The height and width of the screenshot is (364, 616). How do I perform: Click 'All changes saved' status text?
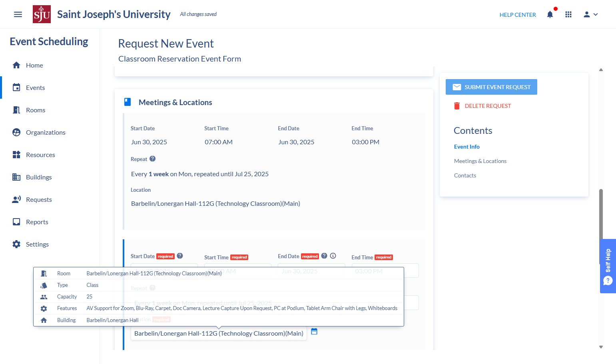198,14
